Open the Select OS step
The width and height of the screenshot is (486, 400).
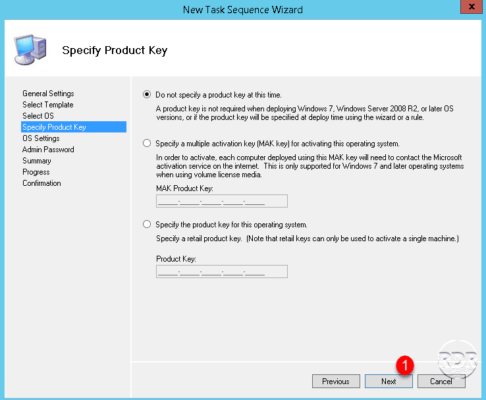(x=38, y=116)
